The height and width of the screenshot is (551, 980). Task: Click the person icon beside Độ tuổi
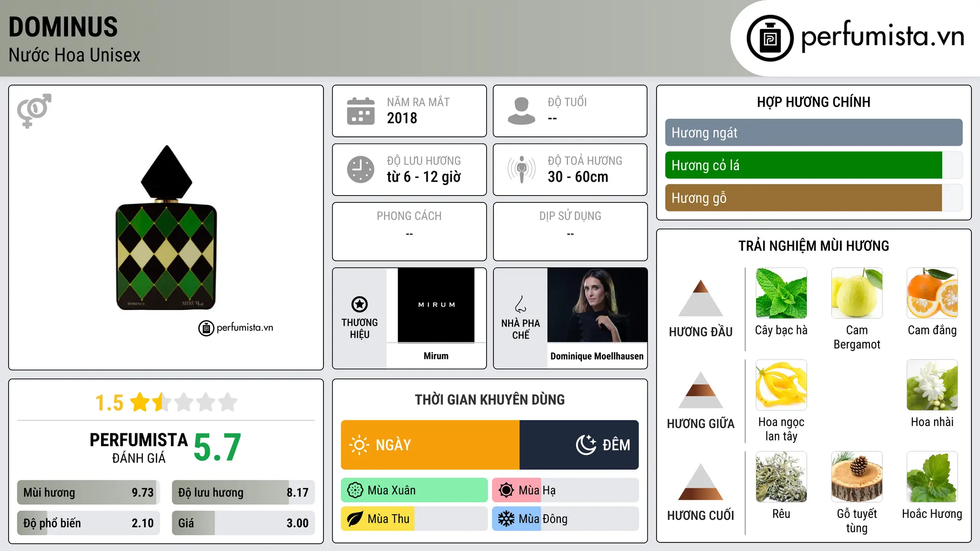tap(522, 111)
